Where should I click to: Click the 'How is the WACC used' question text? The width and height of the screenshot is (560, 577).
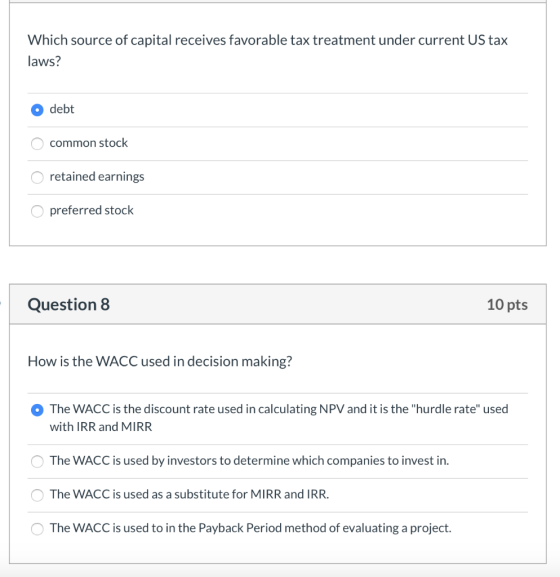click(x=160, y=361)
